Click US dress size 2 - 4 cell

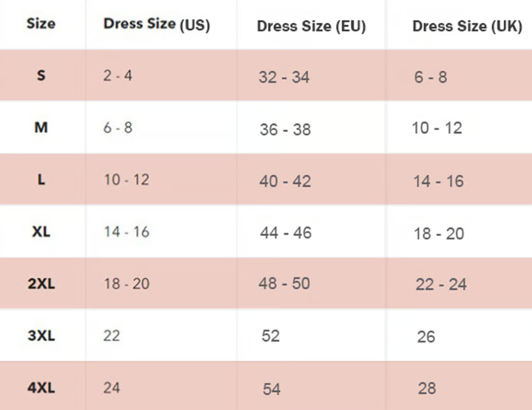pyautogui.click(x=118, y=76)
